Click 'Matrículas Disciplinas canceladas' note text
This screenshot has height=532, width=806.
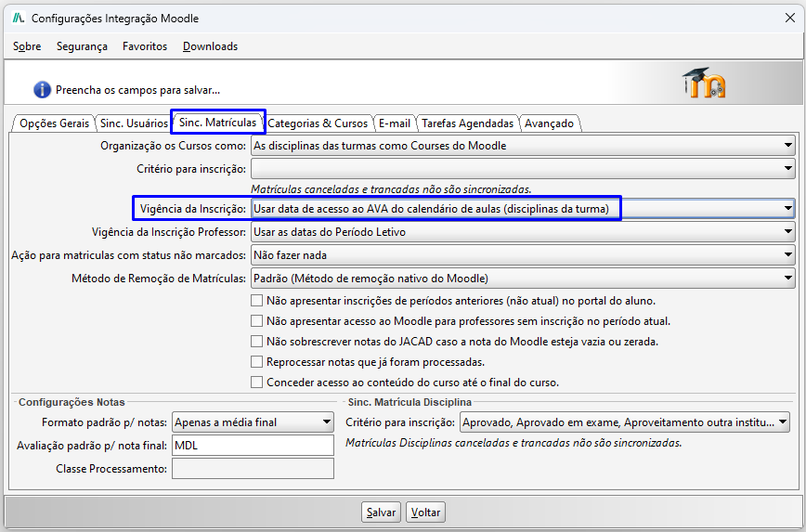513,443
